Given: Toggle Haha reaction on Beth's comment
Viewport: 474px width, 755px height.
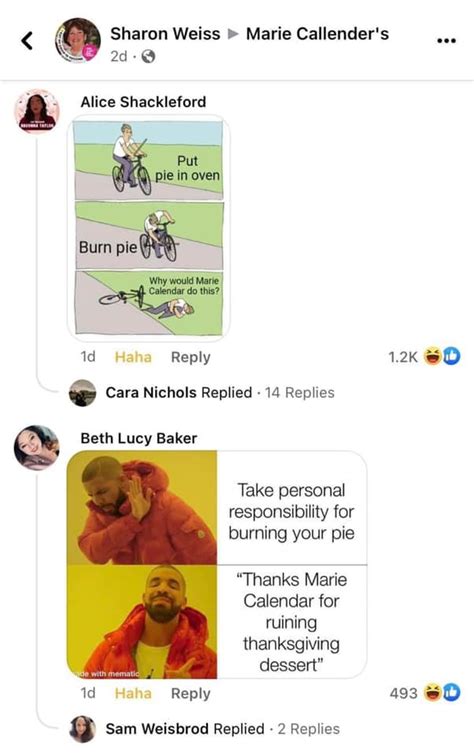Looking at the screenshot, I should [x=133, y=693].
